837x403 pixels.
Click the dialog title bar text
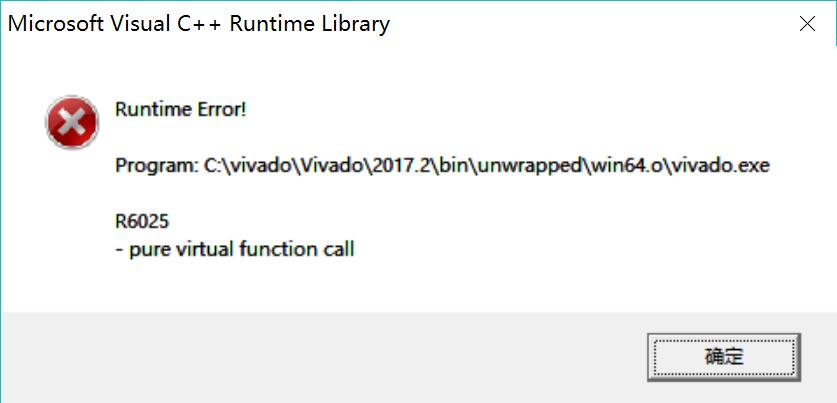point(199,24)
